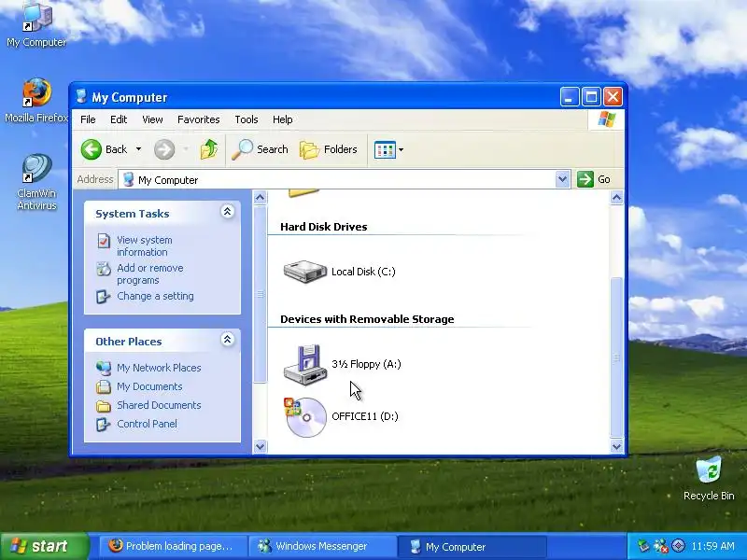Click View system information link
Viewport: 747px width, 560px height.
click(145, 245)
